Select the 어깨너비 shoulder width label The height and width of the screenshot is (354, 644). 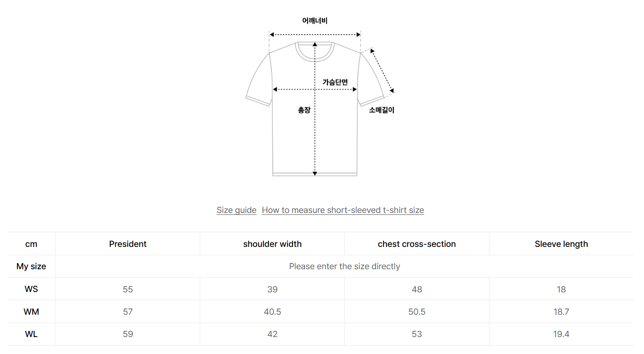pyautogui.click(x=314, y=20)
